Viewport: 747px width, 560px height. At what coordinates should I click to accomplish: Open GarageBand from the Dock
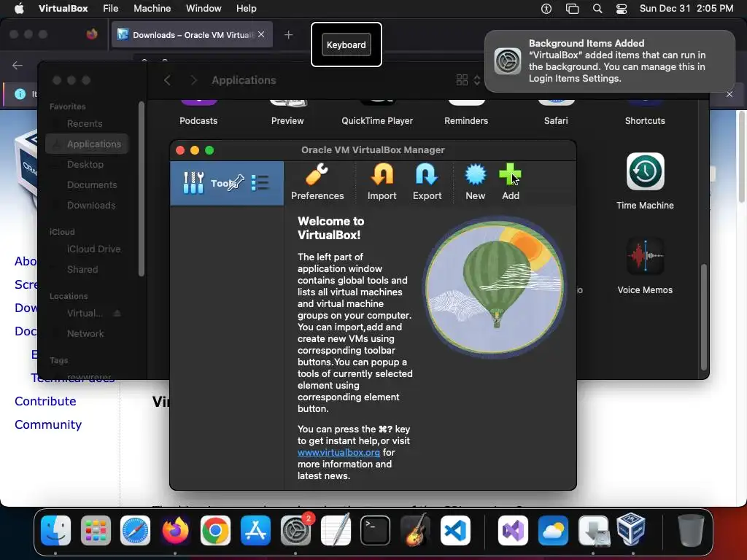415,531
